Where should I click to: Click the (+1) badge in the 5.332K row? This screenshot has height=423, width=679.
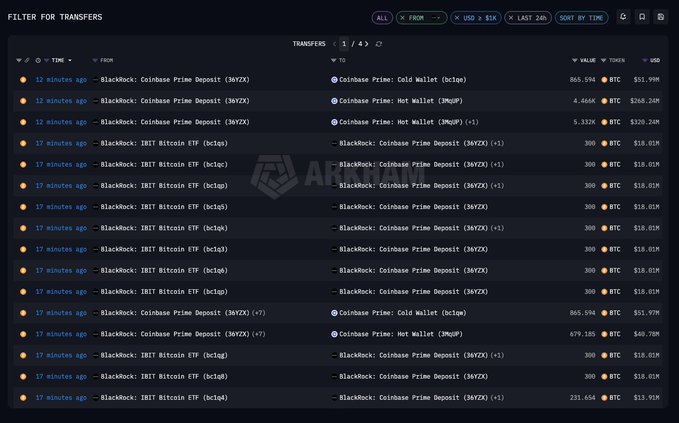(x=472, y=122)
